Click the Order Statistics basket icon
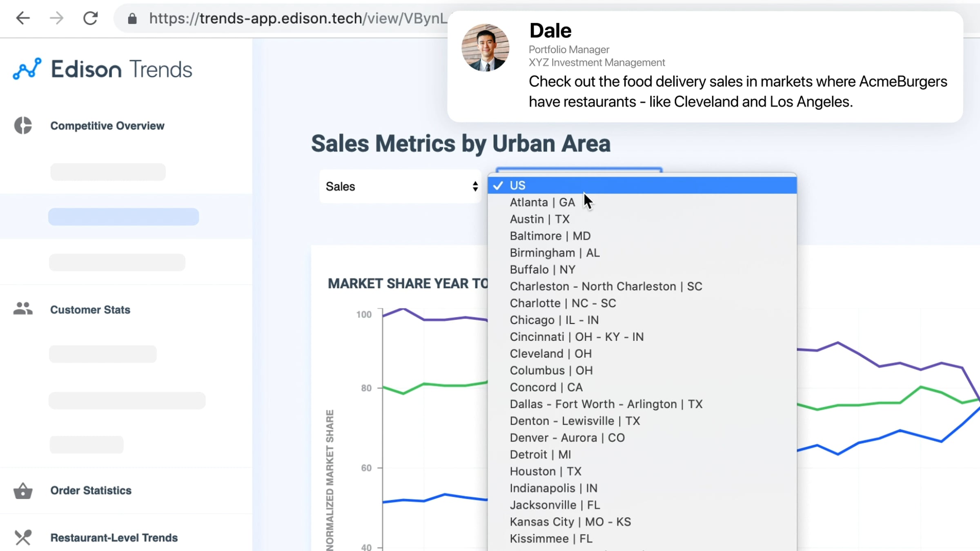This screenshot has width=980, height=551. (x=23, y=491)
